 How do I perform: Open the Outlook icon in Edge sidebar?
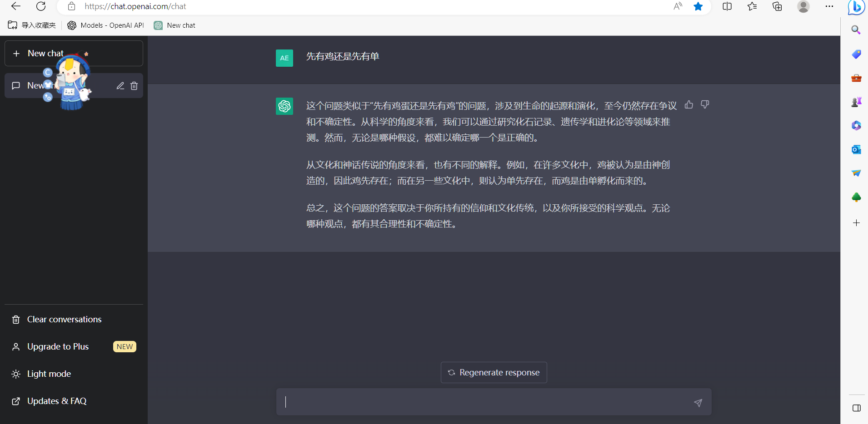point(856,149)
